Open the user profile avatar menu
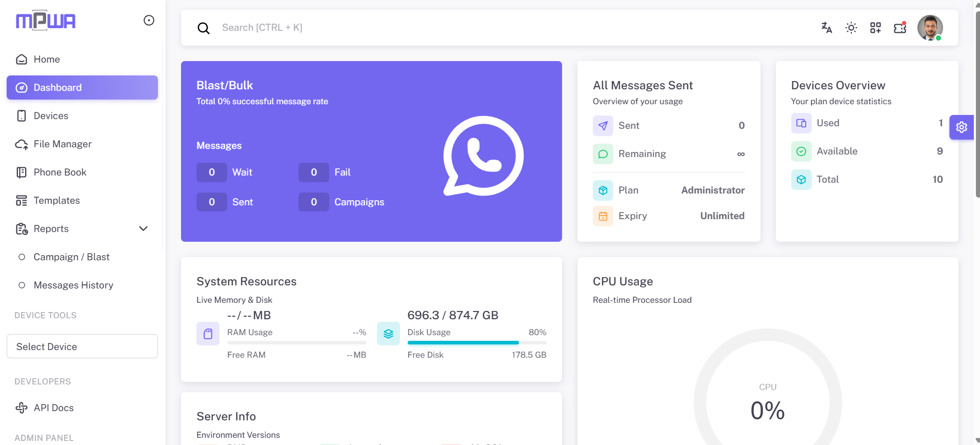The height and width of the screenshot is (445, 980). (930, 28)
